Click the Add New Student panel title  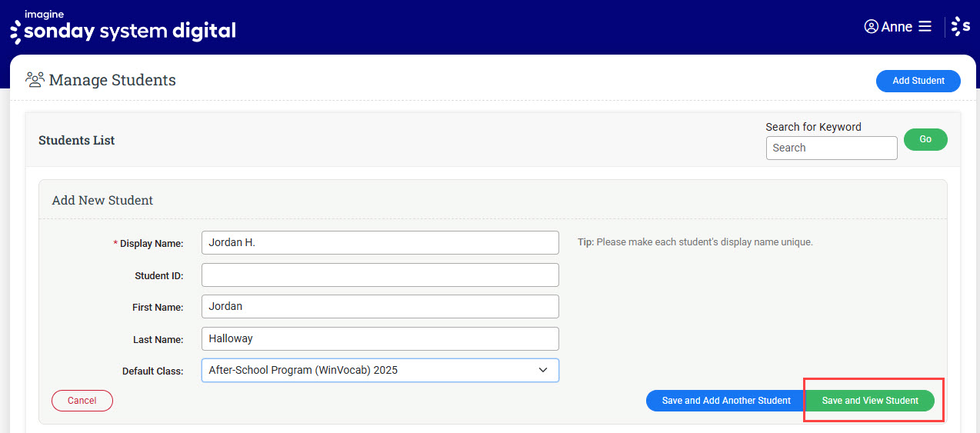coord(102,200)
